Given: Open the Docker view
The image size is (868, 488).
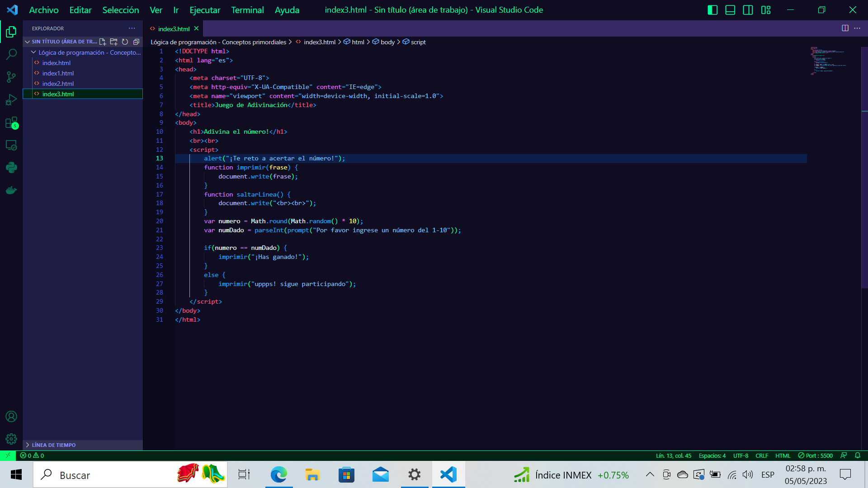Looking at the screenshot, I should 11,190.
